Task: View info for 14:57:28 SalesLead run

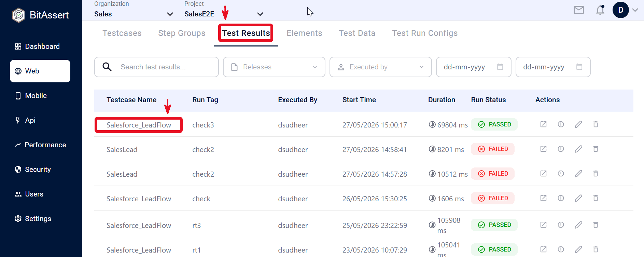Action: pos(561,174)
